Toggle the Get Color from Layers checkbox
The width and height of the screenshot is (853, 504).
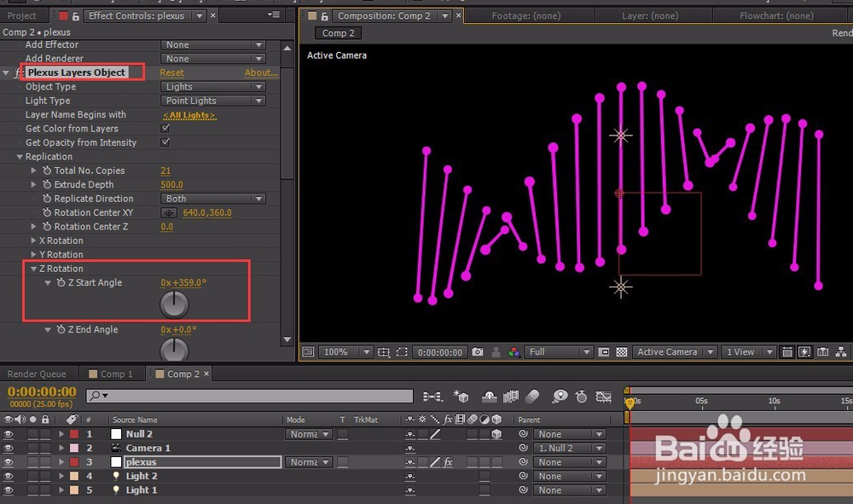point(165,128)
